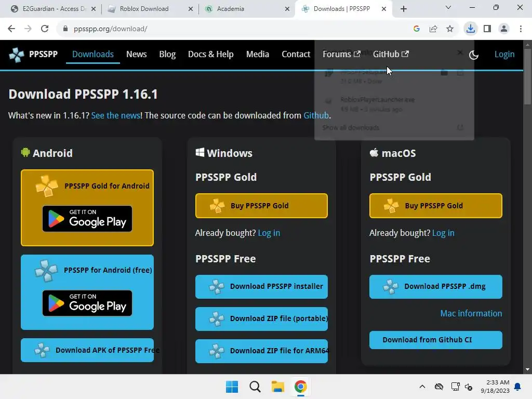Open notifications bell icon

coord(518,387)
